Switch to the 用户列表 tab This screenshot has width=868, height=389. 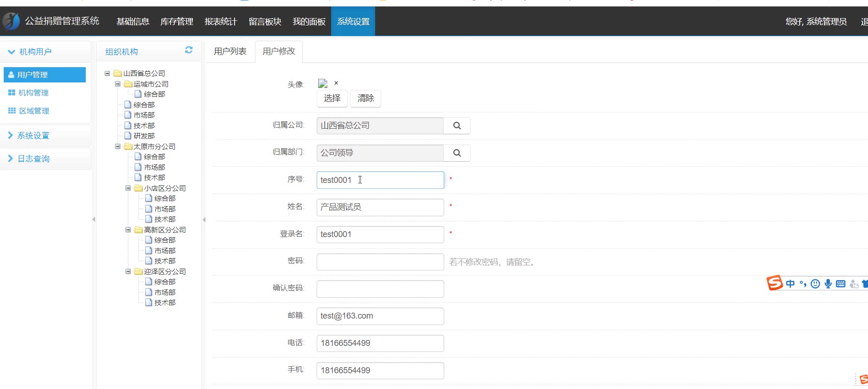click(230, 51)
